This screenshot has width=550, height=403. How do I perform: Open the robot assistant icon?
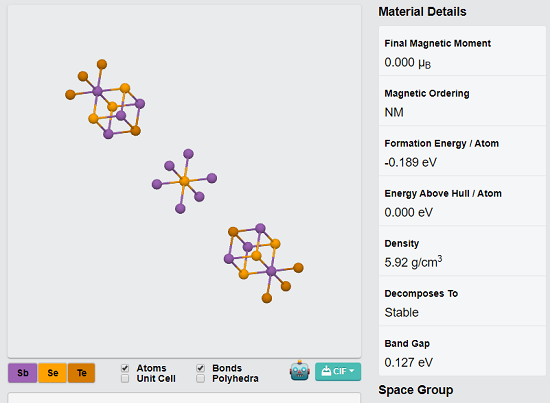(300, 371)
